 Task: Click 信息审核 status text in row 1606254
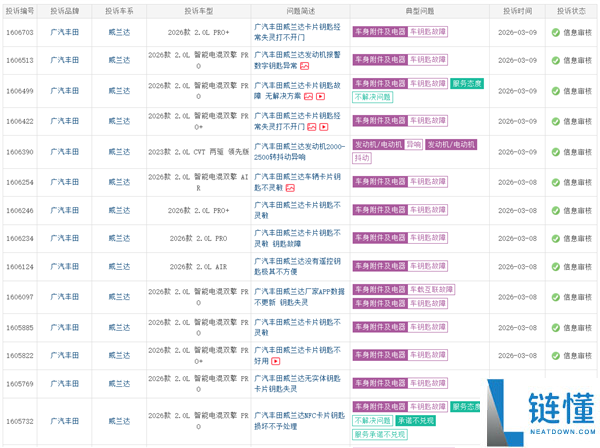pos(577,182)
